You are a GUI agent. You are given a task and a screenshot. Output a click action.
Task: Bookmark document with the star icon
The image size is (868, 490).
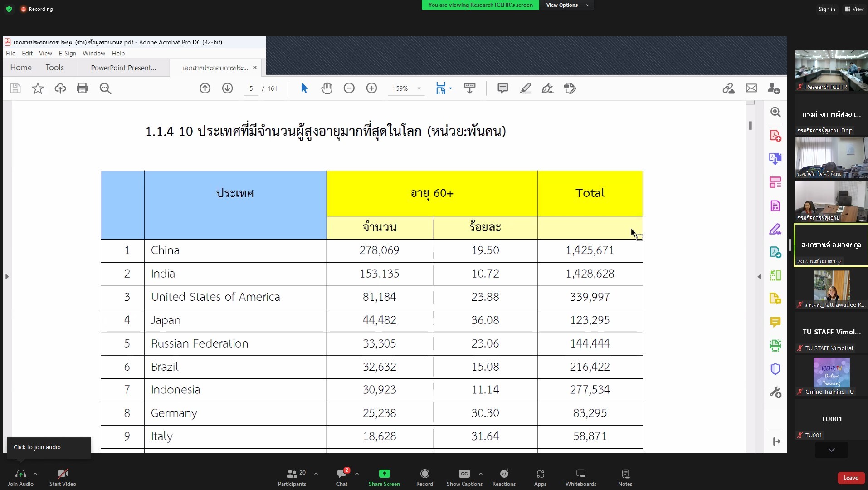pos(38,88)
